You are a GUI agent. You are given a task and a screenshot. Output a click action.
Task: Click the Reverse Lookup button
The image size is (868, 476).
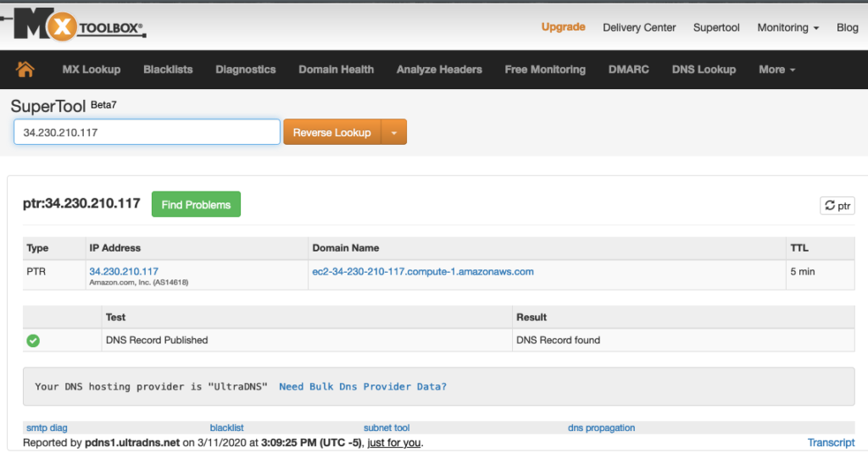[x=332, y=132]
